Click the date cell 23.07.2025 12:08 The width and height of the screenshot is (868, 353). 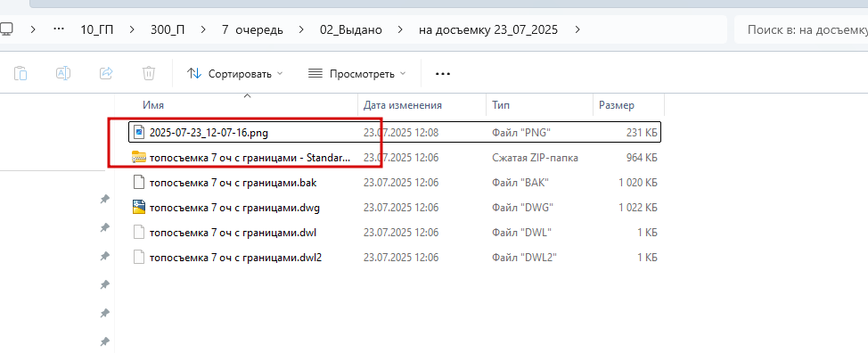(401, 133)
